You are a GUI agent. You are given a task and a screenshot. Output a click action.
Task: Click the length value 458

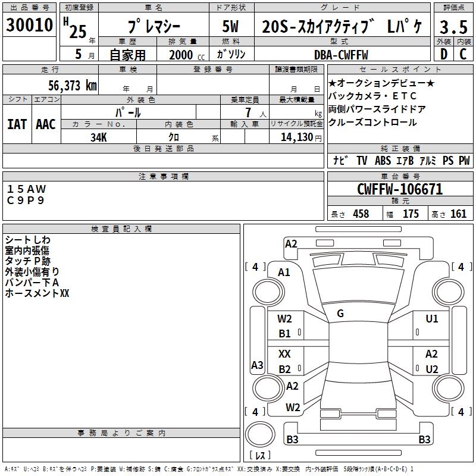361,214
